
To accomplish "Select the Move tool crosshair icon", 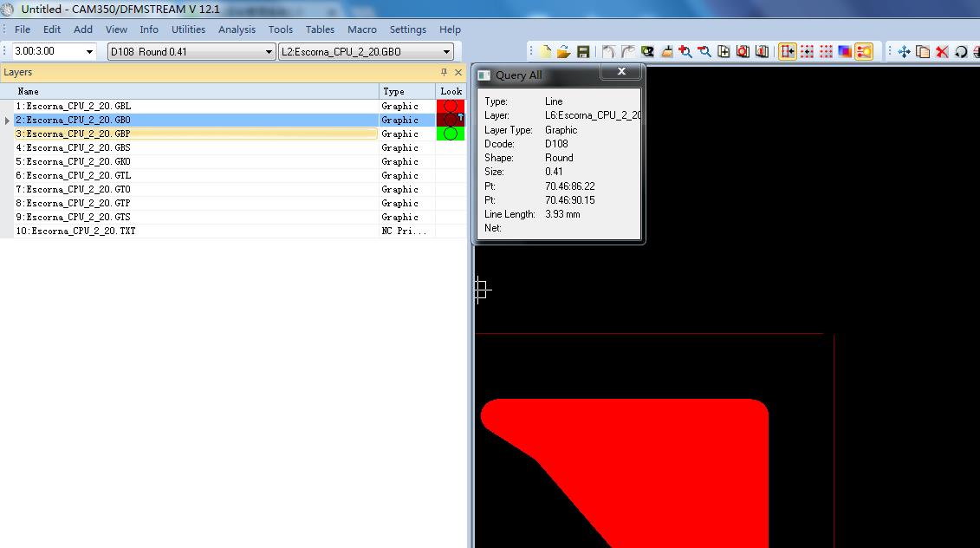I will [x=904, y=51].
